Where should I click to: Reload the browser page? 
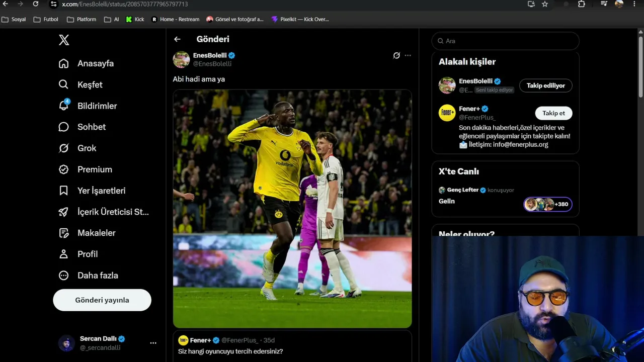(36, 4)
